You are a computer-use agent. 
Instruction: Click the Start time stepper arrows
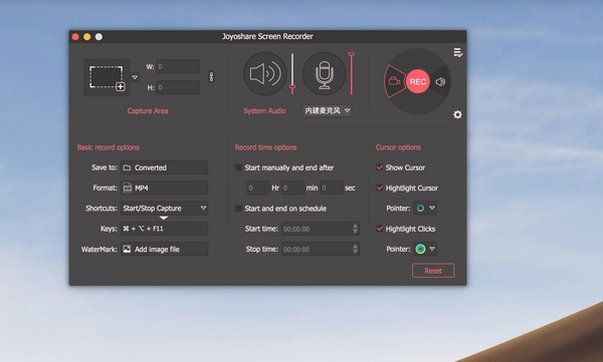[355, 229]
